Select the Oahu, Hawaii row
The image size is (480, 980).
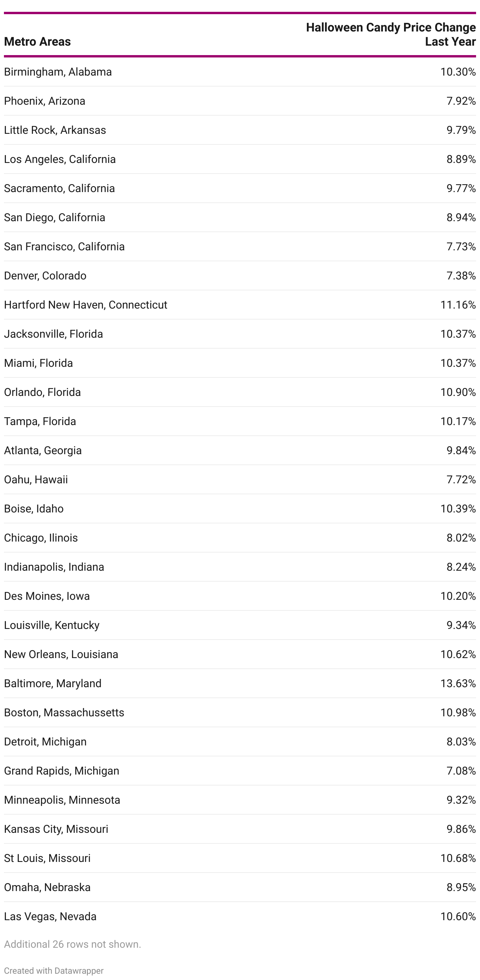(x=240, y=480)
